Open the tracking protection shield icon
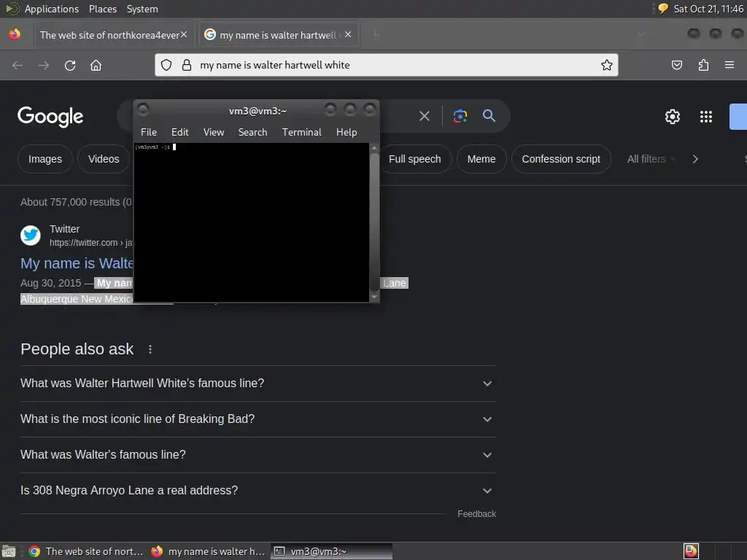Viewport: 747px width, 560px height. click(x=166, y=65)
